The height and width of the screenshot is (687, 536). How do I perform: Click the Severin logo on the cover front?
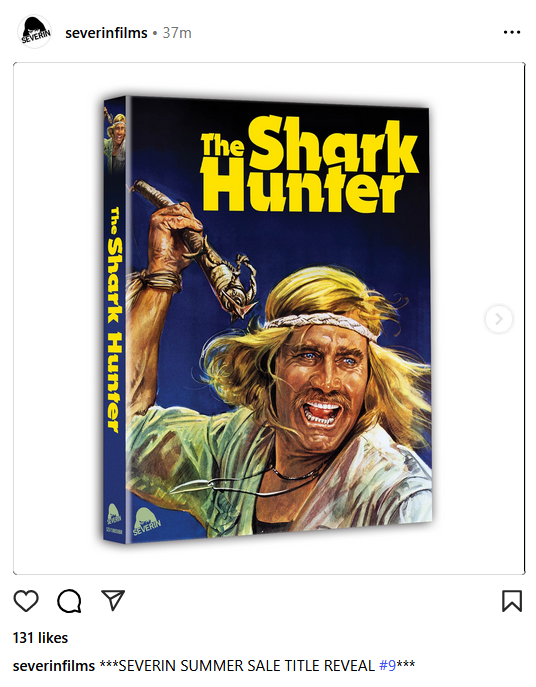[x=147, y=522]
